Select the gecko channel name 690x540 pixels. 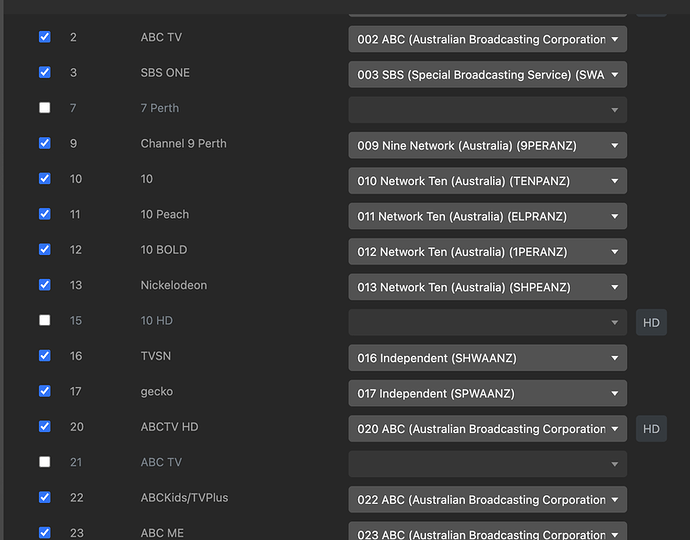pos(157,392)
